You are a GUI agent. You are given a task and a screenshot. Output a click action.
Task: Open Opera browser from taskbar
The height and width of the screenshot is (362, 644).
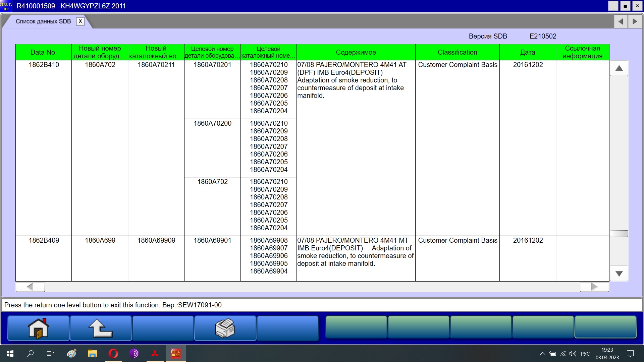click(x=113, y=353)
